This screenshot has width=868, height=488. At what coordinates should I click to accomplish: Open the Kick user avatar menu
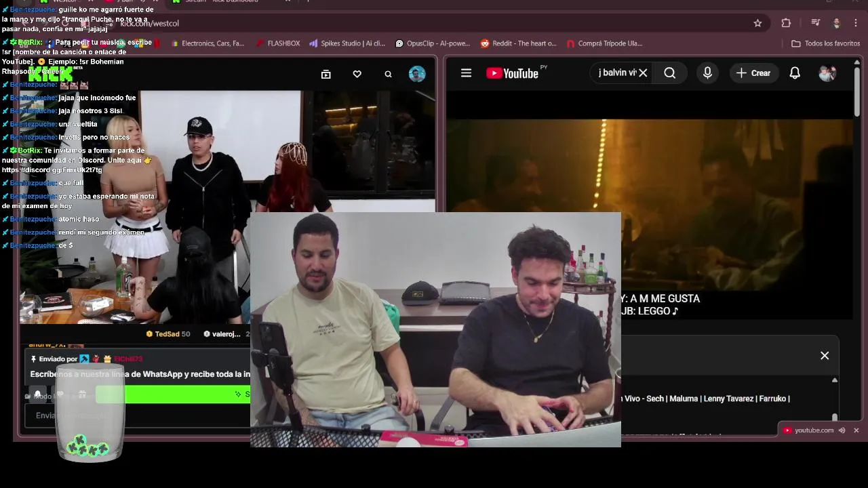[417, 74]
